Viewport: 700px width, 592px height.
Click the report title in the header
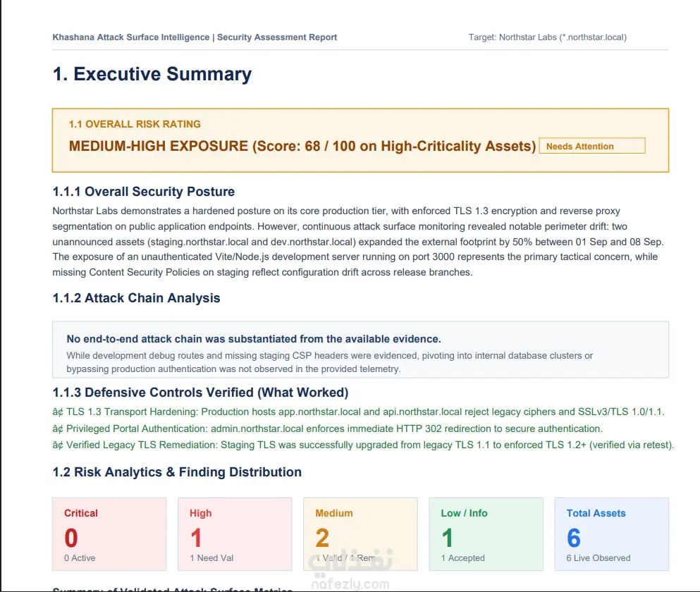pyautogui.click(x=195, y=37)
